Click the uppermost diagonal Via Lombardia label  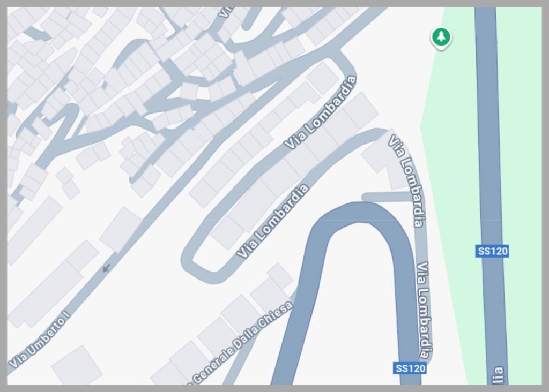[x=321, y=112]
